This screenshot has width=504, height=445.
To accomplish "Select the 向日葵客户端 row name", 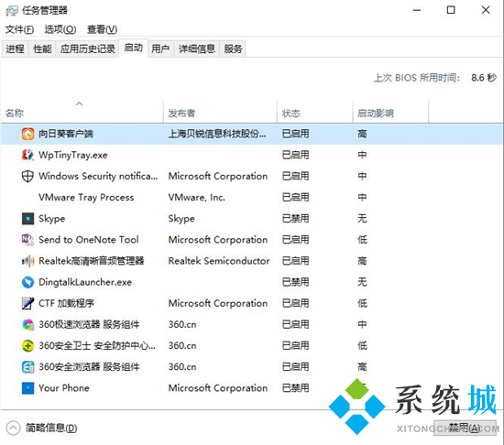I will coord(66,134).
